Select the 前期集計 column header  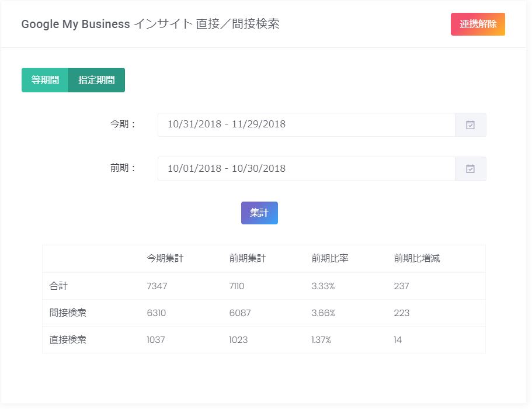point(248,259)
